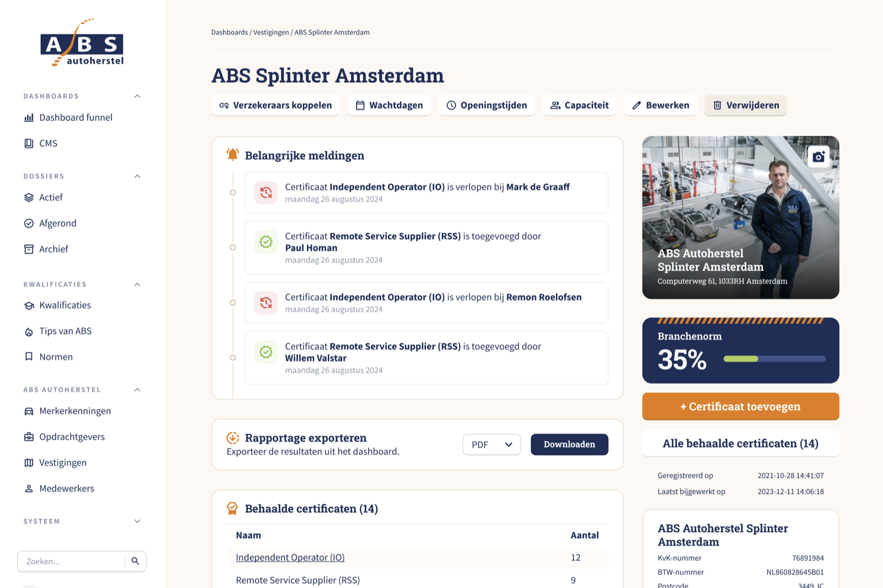Click the Aantal value 12
883x588 pixels.
click(576, 558)
